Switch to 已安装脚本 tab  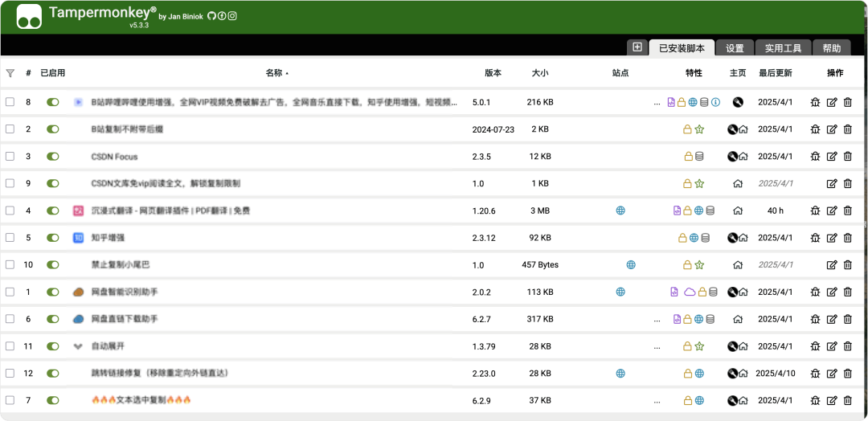682,48
